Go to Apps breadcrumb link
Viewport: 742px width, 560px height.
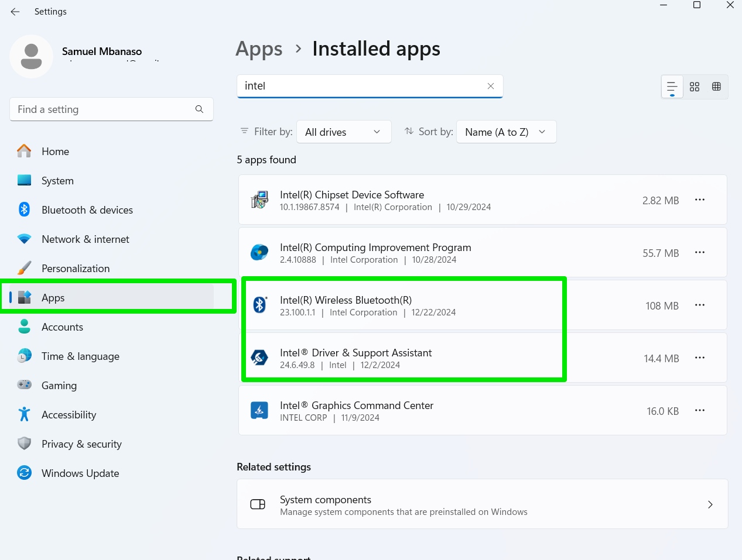[259, 49]
